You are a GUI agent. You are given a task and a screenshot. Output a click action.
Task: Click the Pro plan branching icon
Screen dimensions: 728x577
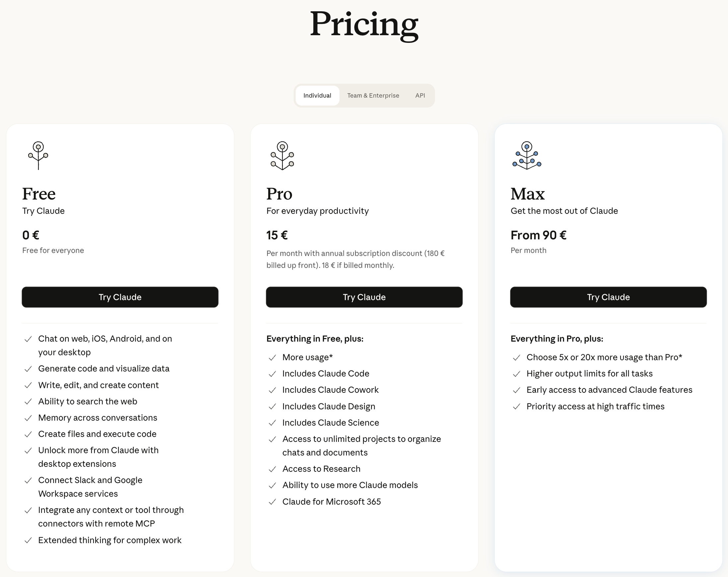(282, 155)
